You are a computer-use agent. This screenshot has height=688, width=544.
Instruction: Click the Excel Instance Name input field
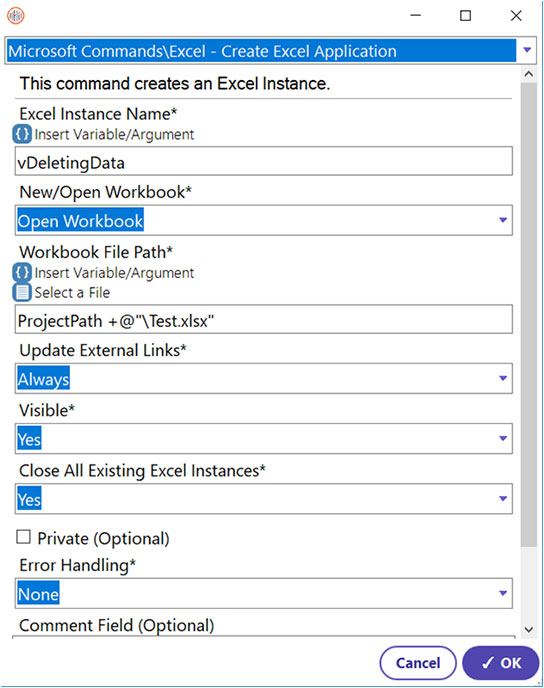click(x=264, y=161)
